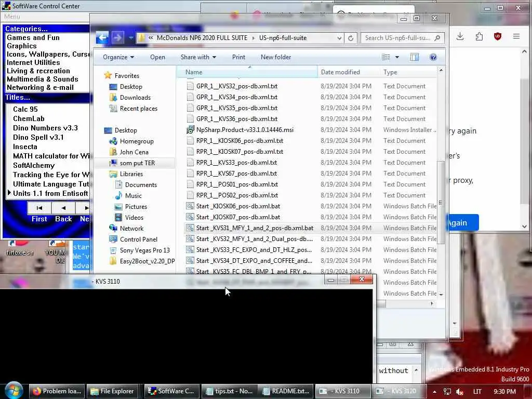
Task: Click McDonalds NP6 2020 FULL SUITE breadcrumb
Action: click(x=202, y=37)
